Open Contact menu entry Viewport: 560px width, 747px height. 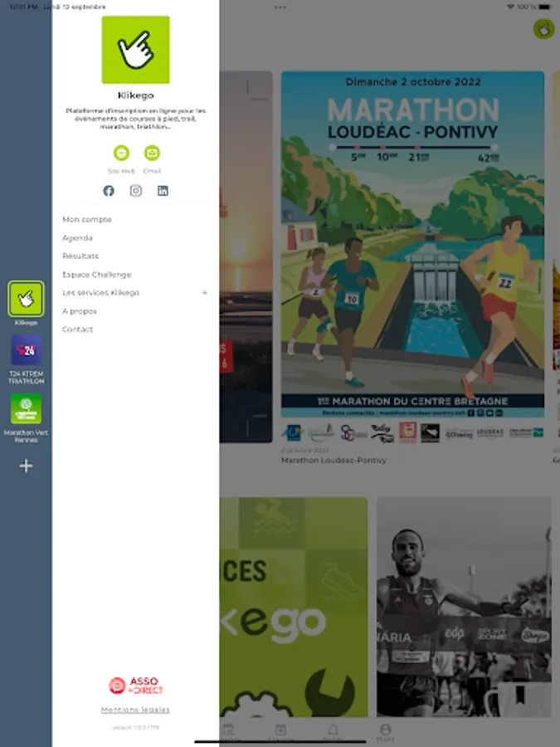point(77,330)
